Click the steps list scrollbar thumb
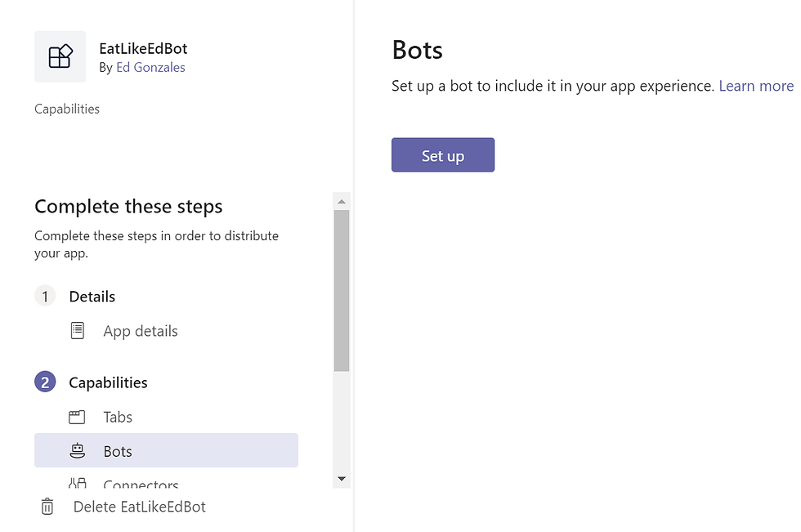Image resolution: width=801 pixels, height=532 pixels. tap(342, 290)
